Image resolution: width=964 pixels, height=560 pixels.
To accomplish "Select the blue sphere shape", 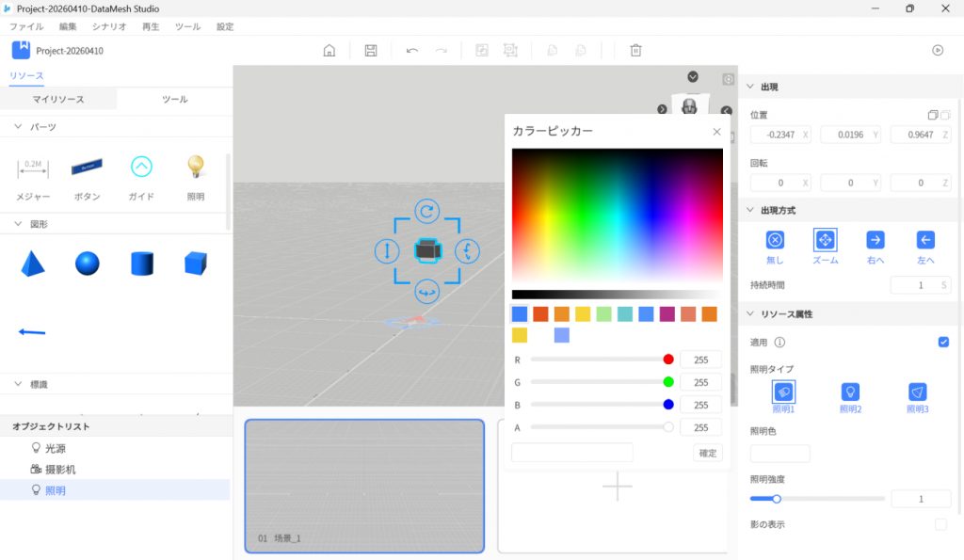I will [88, 264].
